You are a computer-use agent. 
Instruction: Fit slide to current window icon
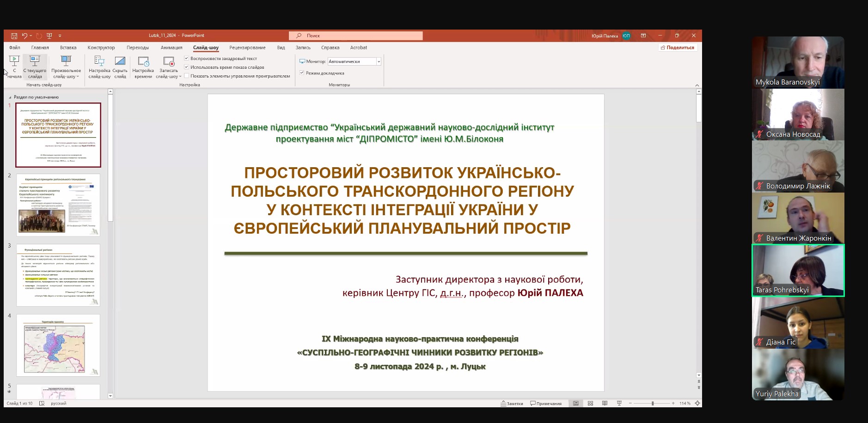pos(697,403)
